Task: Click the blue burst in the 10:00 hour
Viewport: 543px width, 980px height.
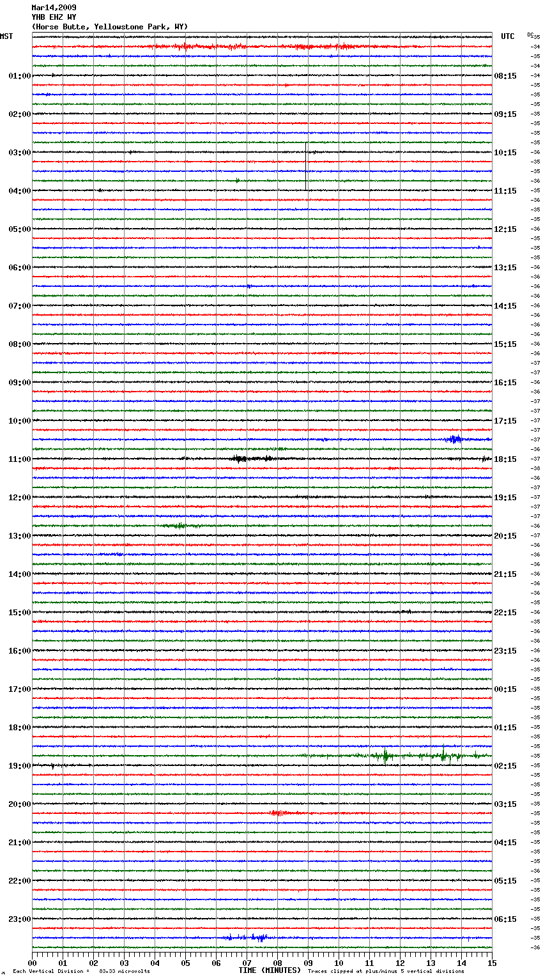Action: 454,439
